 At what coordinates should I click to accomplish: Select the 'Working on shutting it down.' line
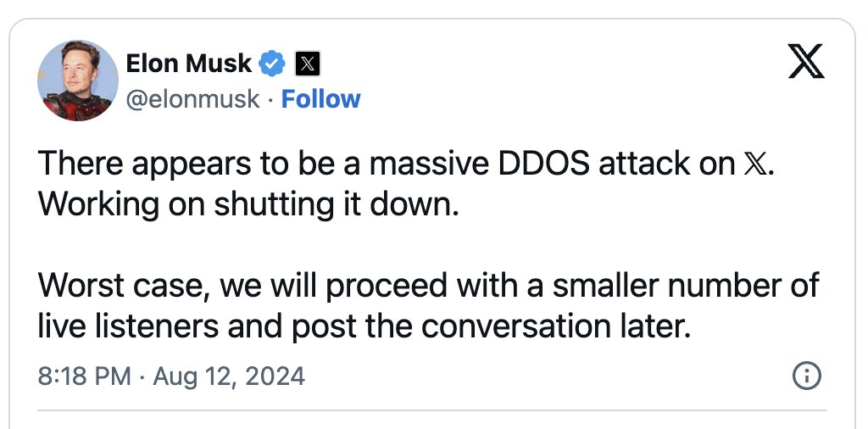click(249, 205)
